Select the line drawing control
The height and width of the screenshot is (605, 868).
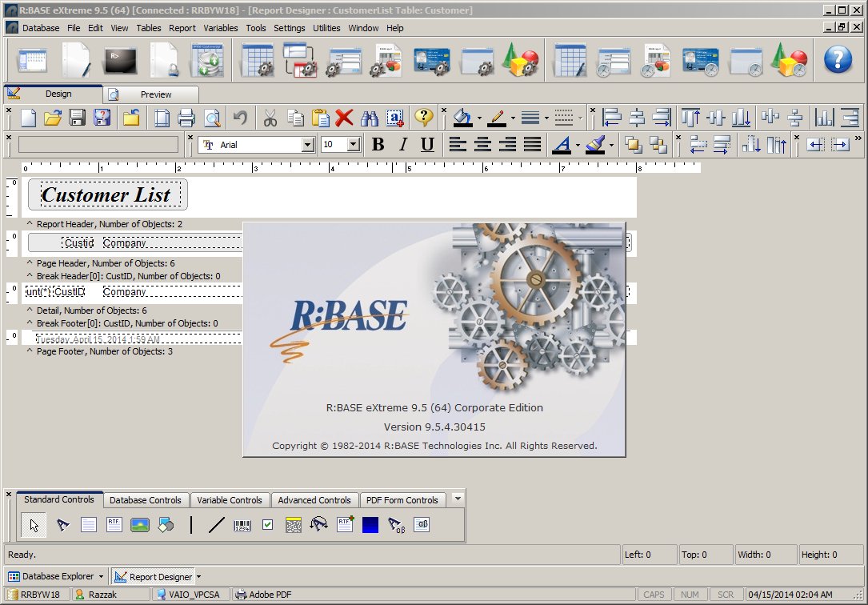pos(216,525)
